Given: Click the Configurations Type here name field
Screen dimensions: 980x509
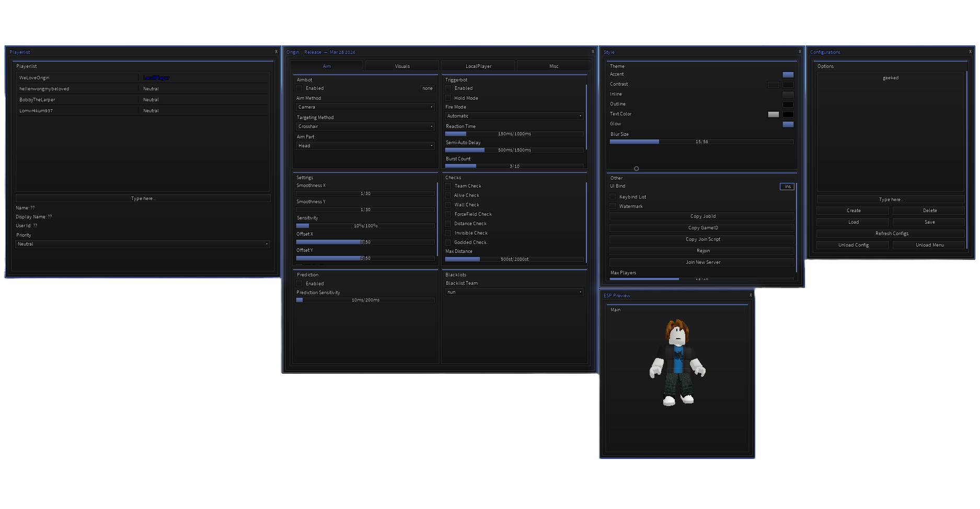Looking at the screenshot, I should (891, 200).
